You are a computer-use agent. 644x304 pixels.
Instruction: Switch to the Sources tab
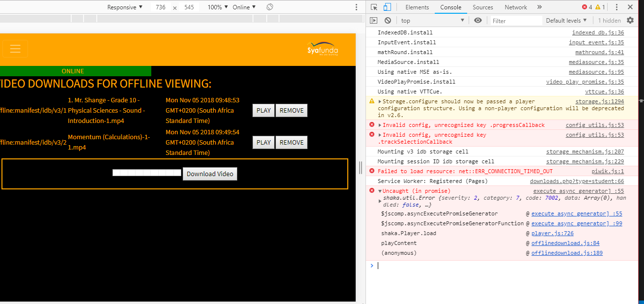click(482, 7)
